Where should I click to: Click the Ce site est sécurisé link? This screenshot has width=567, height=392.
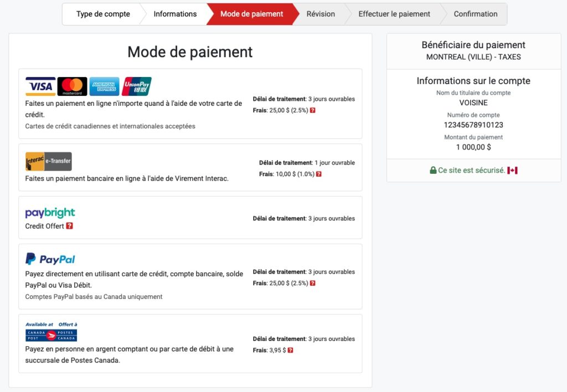[472, 169]
